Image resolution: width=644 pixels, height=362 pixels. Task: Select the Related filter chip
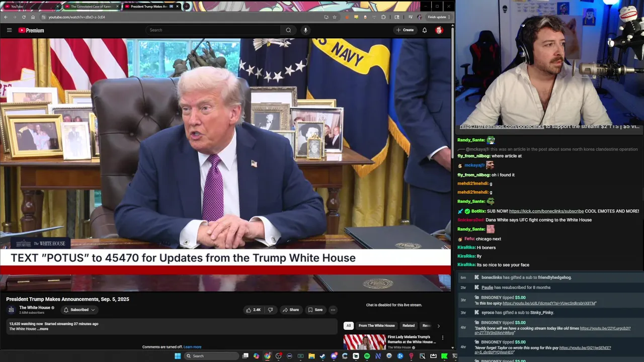coord(409,326)
